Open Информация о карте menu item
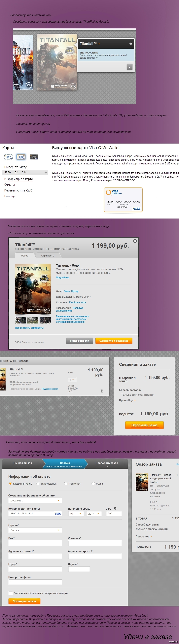Viewport: 179px width, 644px height. pos(18,179)
